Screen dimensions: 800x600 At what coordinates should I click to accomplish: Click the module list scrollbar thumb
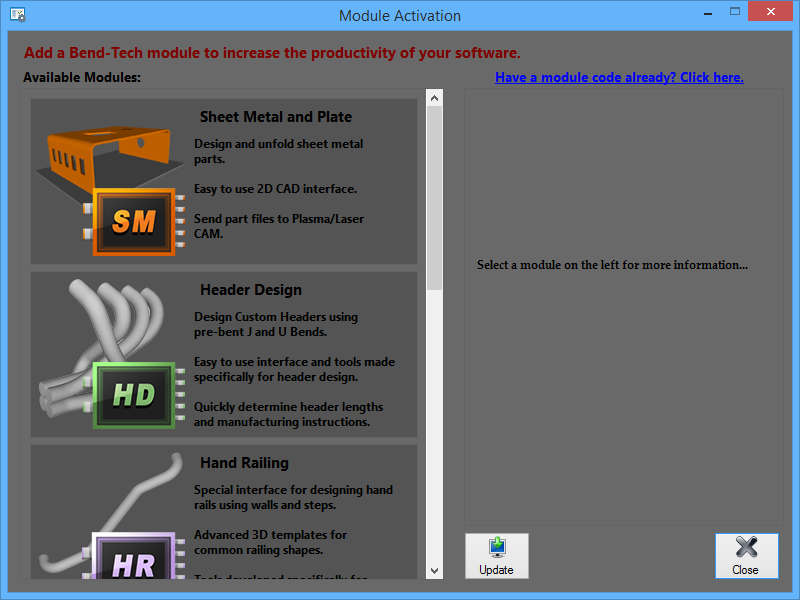[x=434, y=198]
